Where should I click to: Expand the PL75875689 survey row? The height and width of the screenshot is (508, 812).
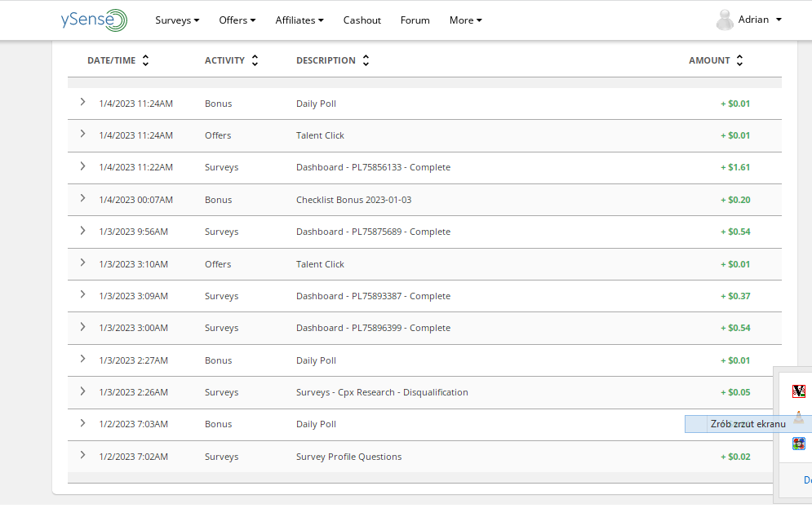(x=82, y=230)
